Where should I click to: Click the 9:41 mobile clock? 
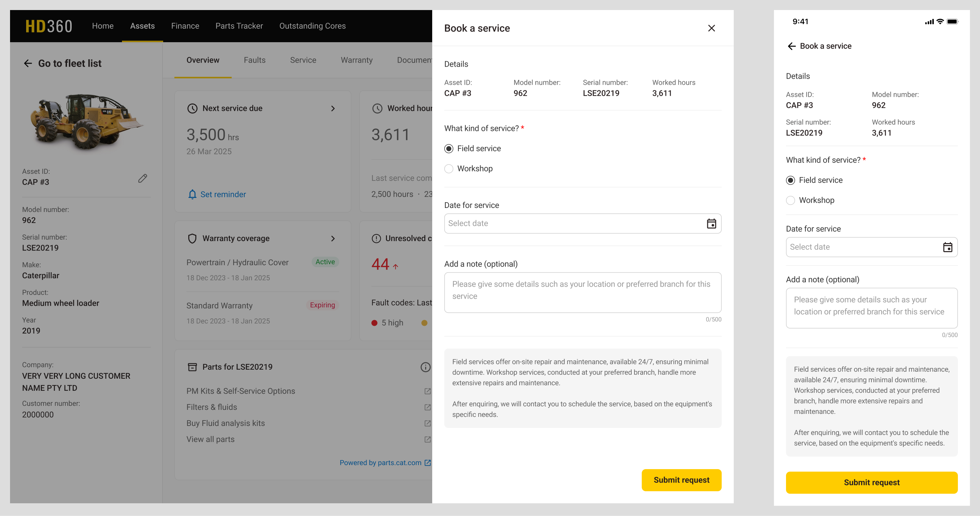coord(800,22)
